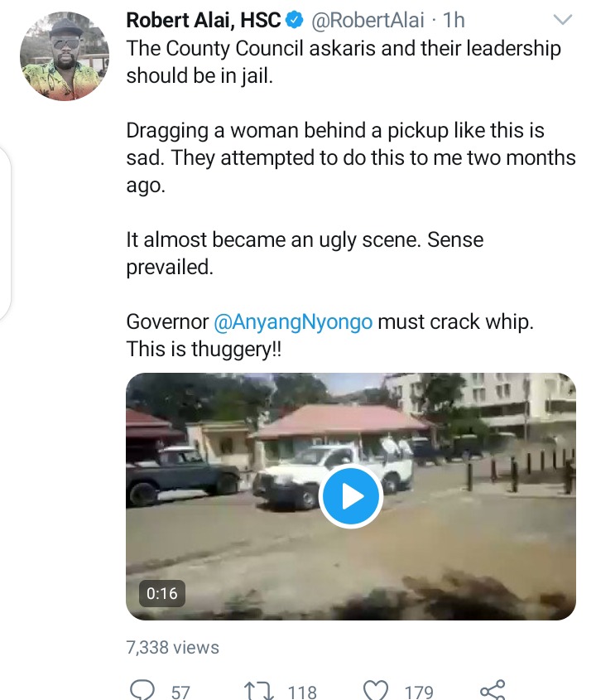The image size is (596, 700).
Task: View the 57 replies count
Action: 180,692
